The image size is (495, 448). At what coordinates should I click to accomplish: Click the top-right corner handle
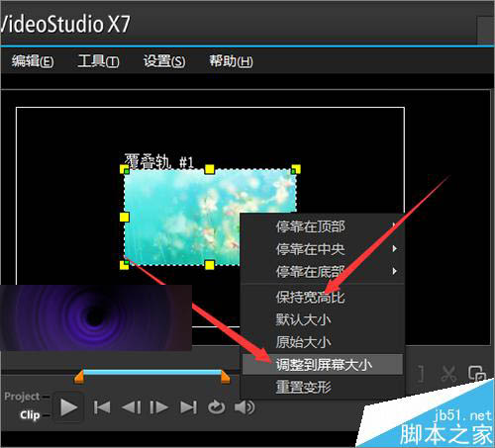click(x=296, y=169)
